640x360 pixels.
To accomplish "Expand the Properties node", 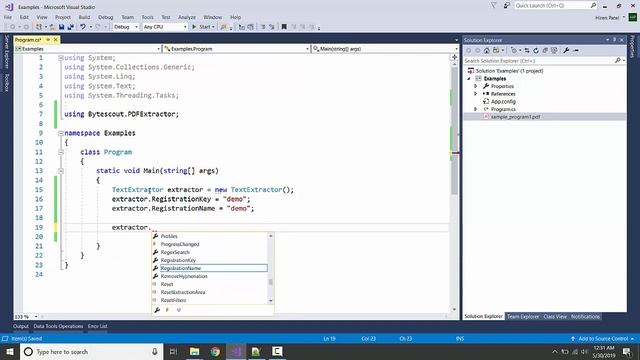I will click(x=476, y=86).
